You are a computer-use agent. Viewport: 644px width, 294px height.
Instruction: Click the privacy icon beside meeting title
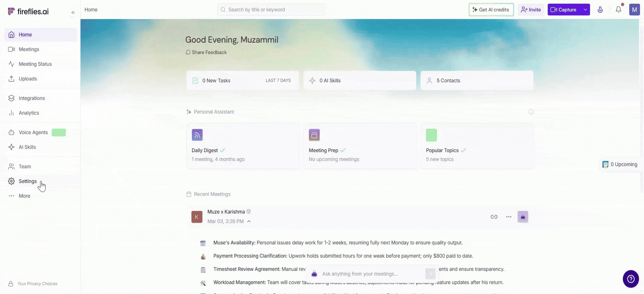click(x=249, y=211)
